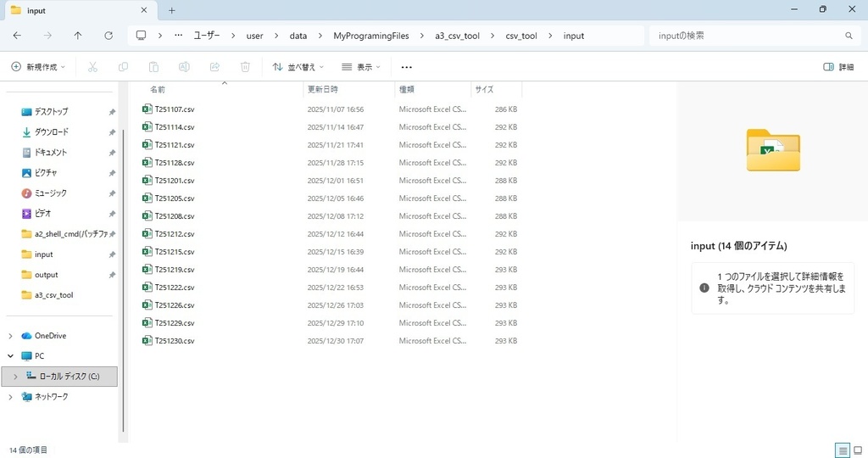868x458 pixels.
Task: Open the 新規作成 dropdown
Action: point(38,67)
